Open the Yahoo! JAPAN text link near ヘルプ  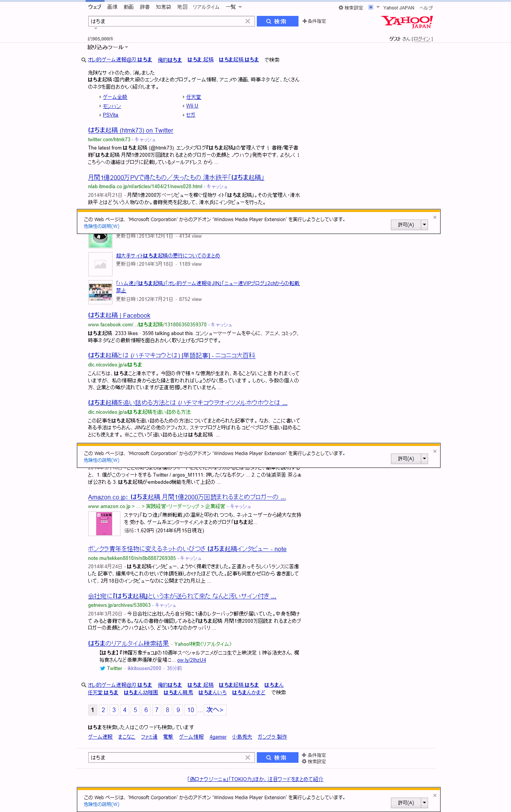(398, 8)
